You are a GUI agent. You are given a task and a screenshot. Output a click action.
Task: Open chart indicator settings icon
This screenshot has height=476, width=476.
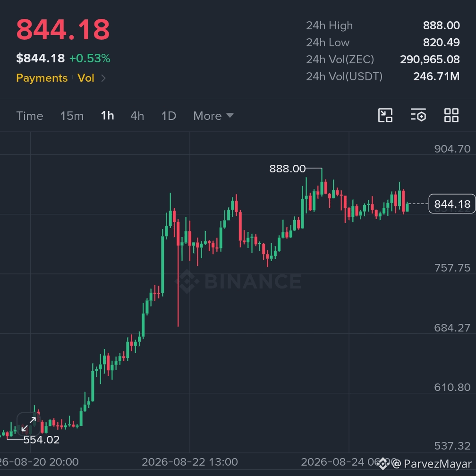pos(418,115)
